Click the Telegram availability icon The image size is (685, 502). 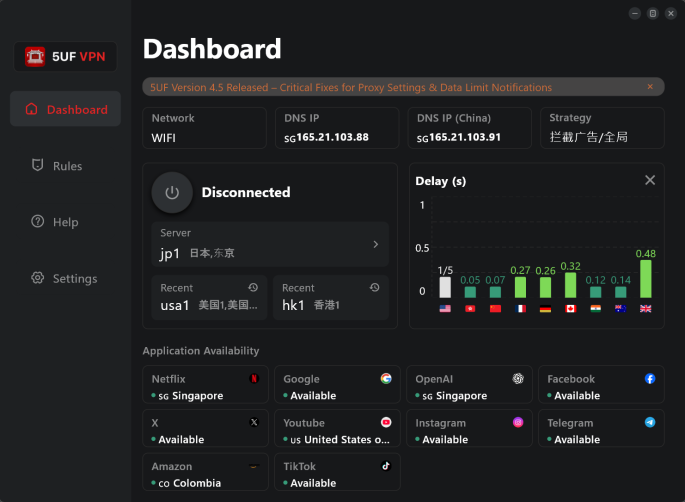(650, 423)
